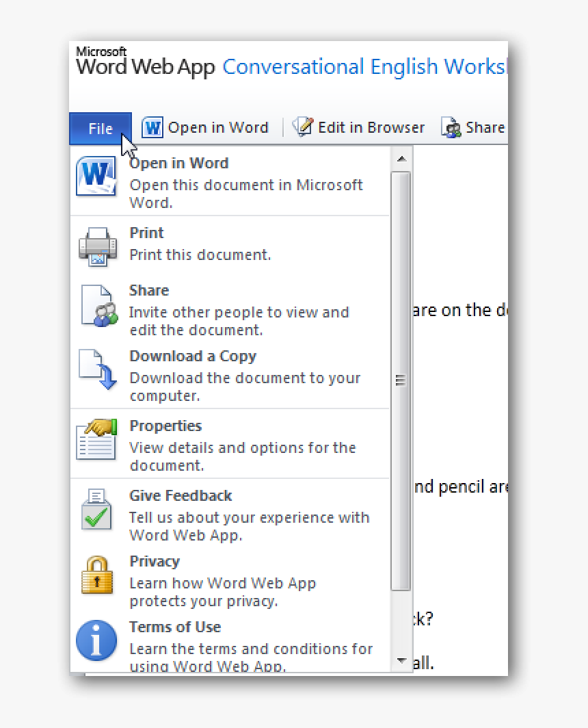Click the File menu scrollbar thumb
The image size is (588, 728).
[x=401, y=380]
